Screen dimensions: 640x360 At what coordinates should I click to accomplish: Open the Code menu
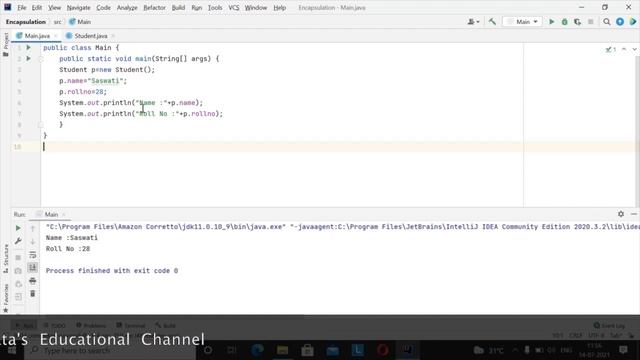tap(103, 8)
